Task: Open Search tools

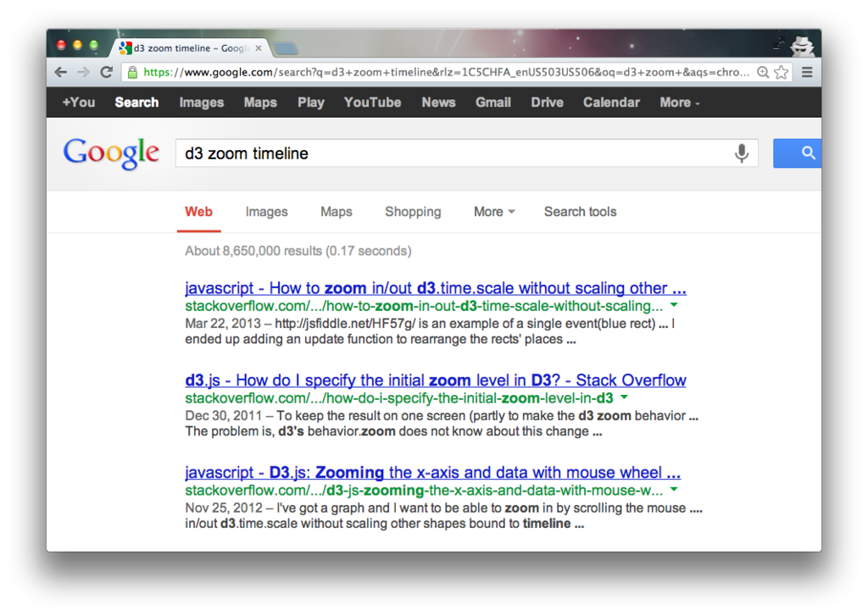Action: point(580,212)
